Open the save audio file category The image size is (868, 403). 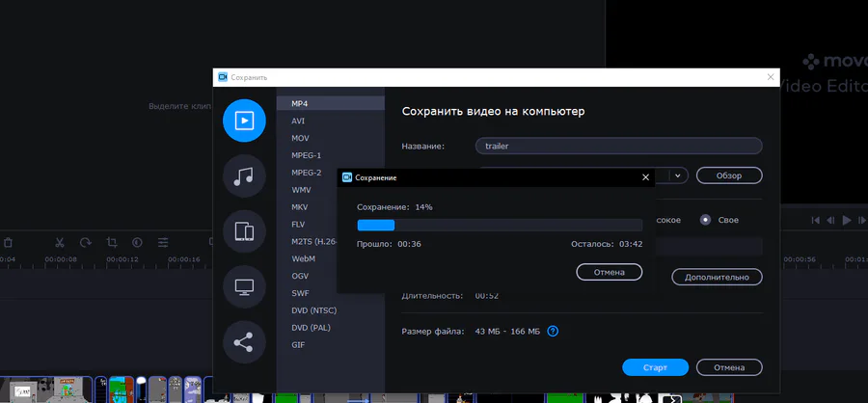[x=244, y=176]
